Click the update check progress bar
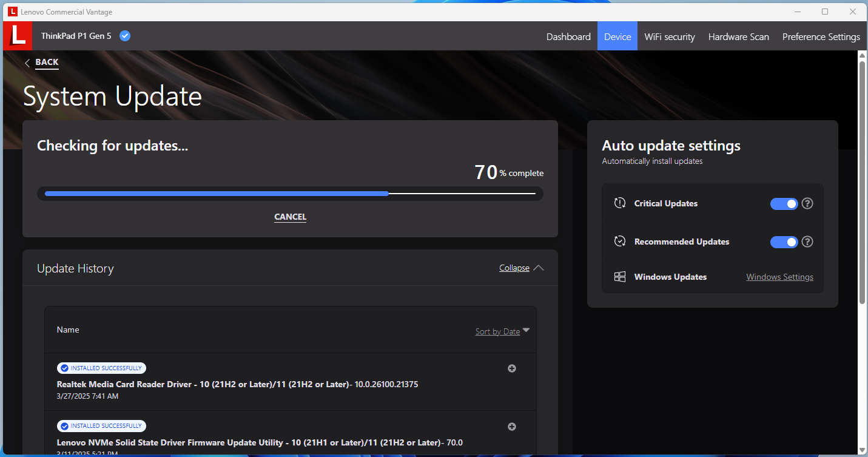Viewport: 868px width, 457px height. click(x=290, y=194)
